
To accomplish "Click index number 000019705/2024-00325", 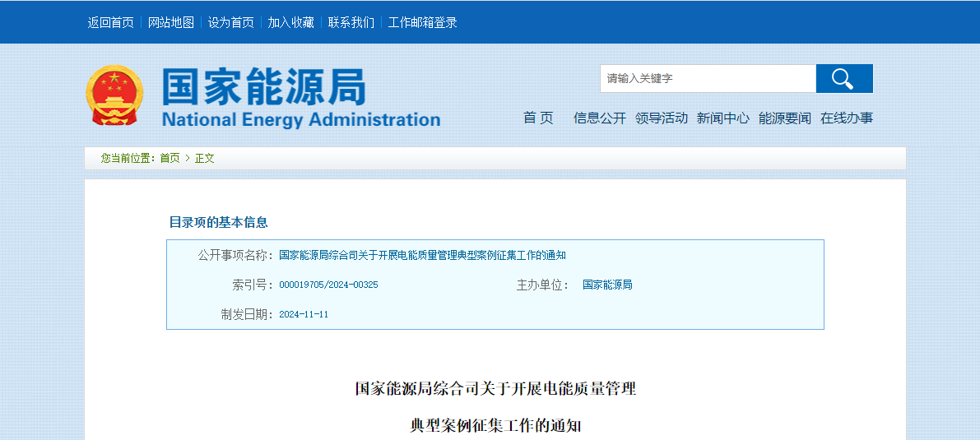I will pyautogui.click(x=328, y=285).
